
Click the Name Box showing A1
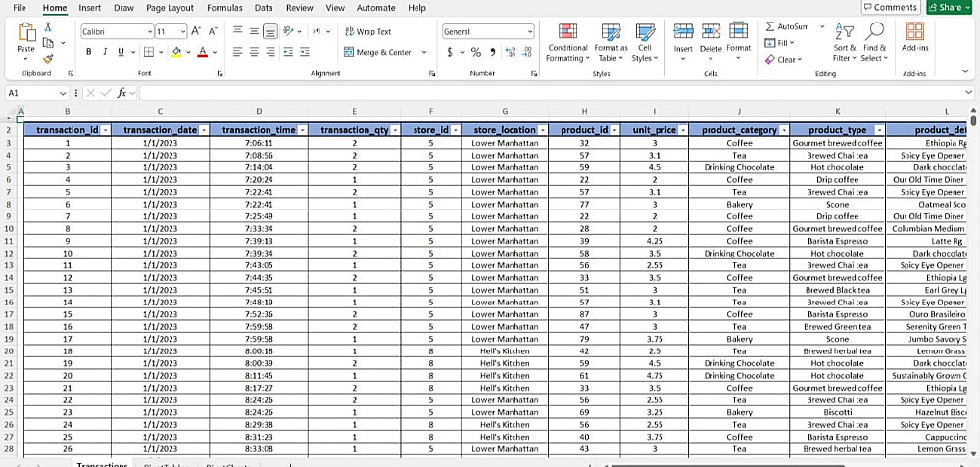pyautogui.click(x=36, y=92)
